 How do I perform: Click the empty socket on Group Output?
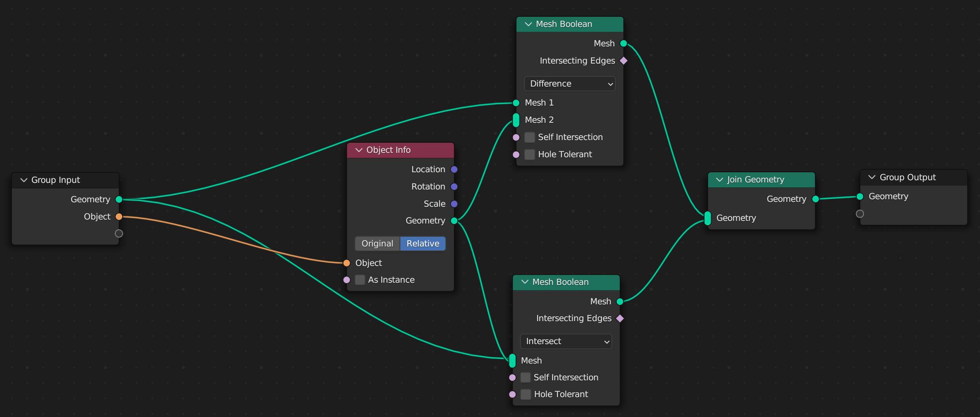[859, 214]
